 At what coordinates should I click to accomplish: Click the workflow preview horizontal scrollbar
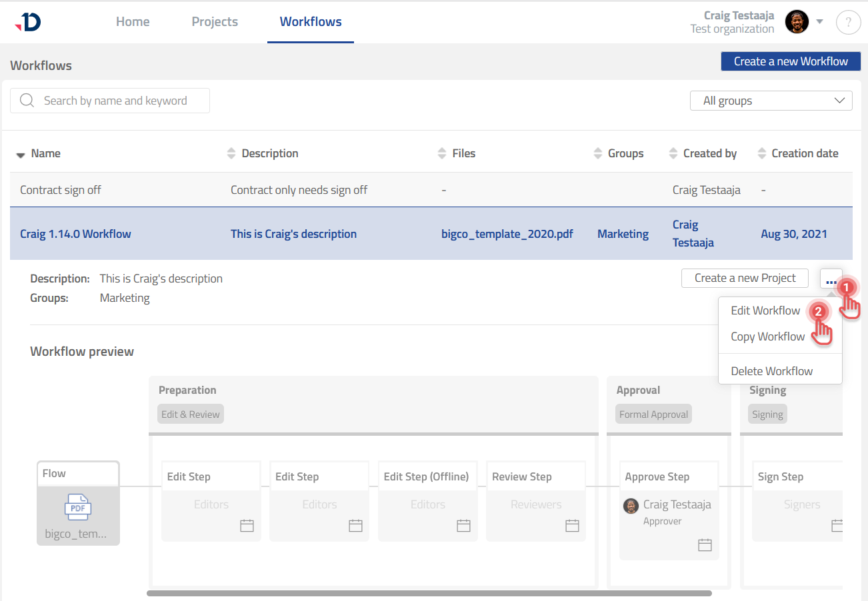click(429, 593)
